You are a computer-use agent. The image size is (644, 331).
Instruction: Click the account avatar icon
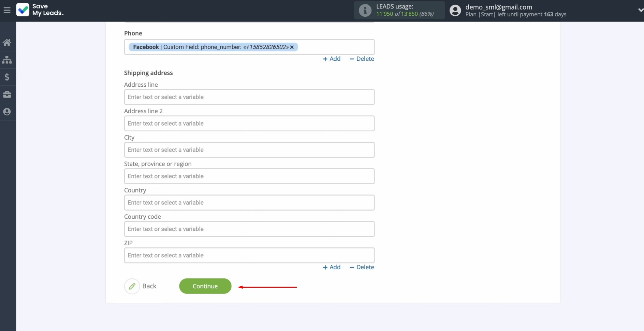tap(455, 11)
